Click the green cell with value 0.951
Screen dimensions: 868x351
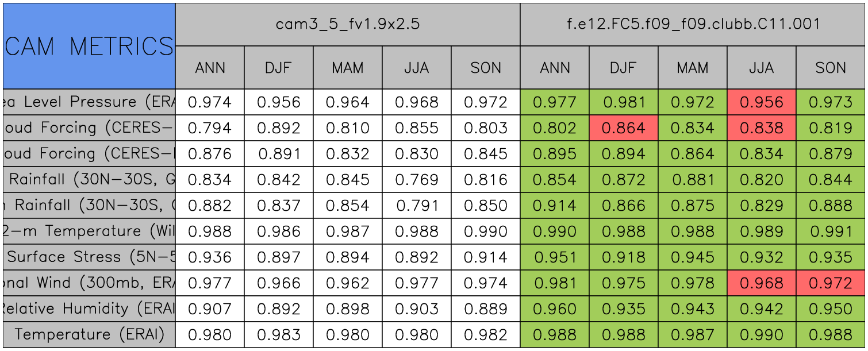point(554,257)
